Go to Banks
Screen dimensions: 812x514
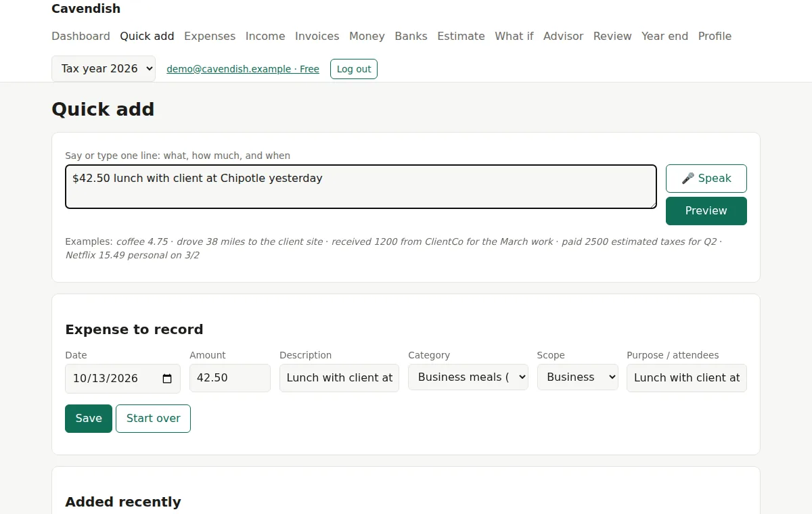[x=411, y=36]
